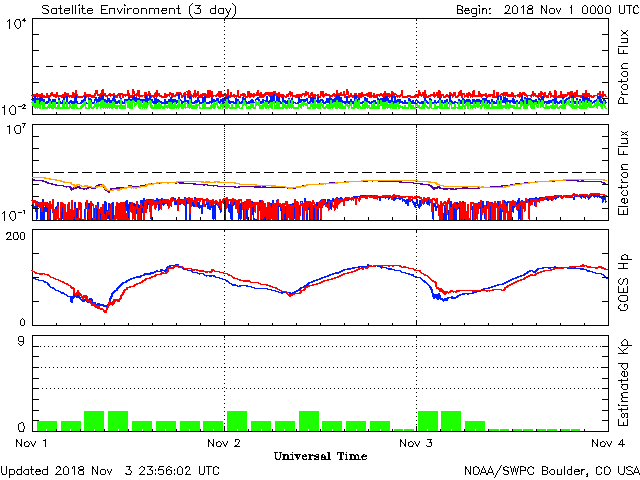Click the 'Begin: 2018 Nov 1 0000 UTC' label
The height and width of the screenshot is (480, 640).
[x=547, y=10]
